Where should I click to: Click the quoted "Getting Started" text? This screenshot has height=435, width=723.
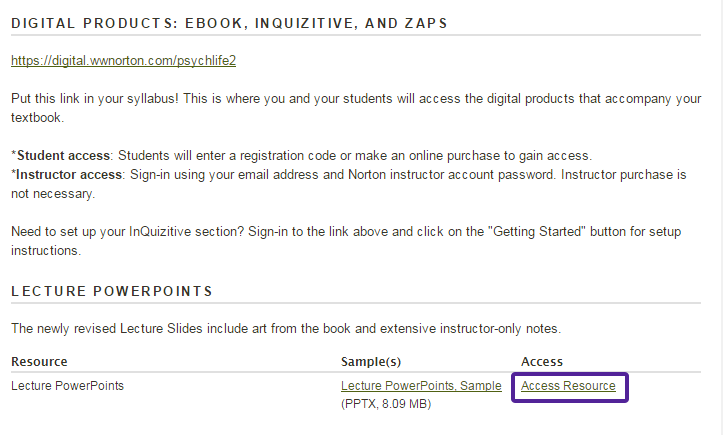(537, 232)
